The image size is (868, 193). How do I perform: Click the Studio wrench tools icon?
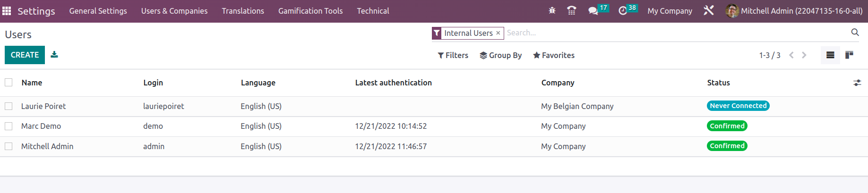(708, 10)
